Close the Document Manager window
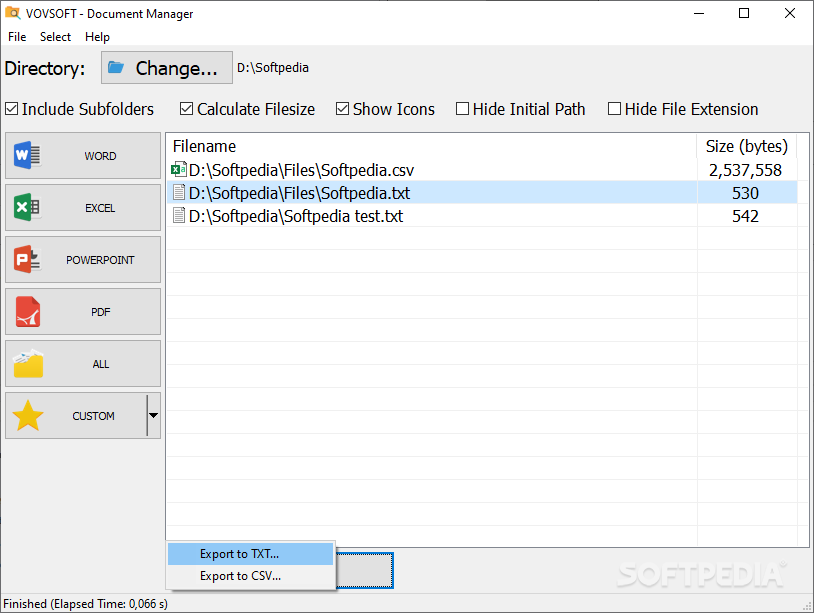This screenshot has height=613, width=814. tap(790, 13)
